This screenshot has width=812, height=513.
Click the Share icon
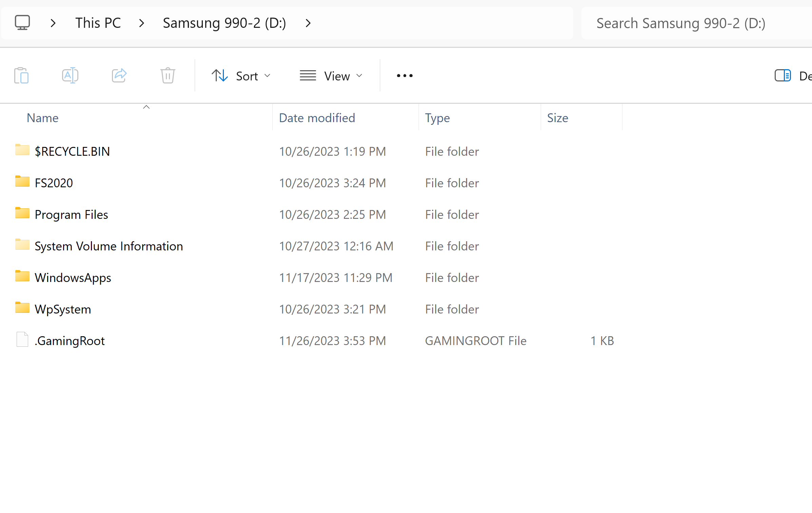coord(119,75)
